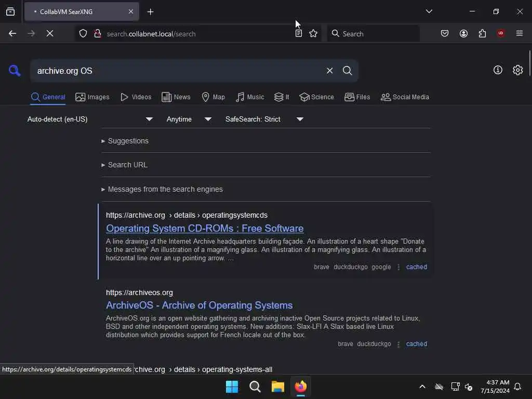Open the SearXNG about info icon
This screenshot has height=399, width=532.
(x=498, y=70)
